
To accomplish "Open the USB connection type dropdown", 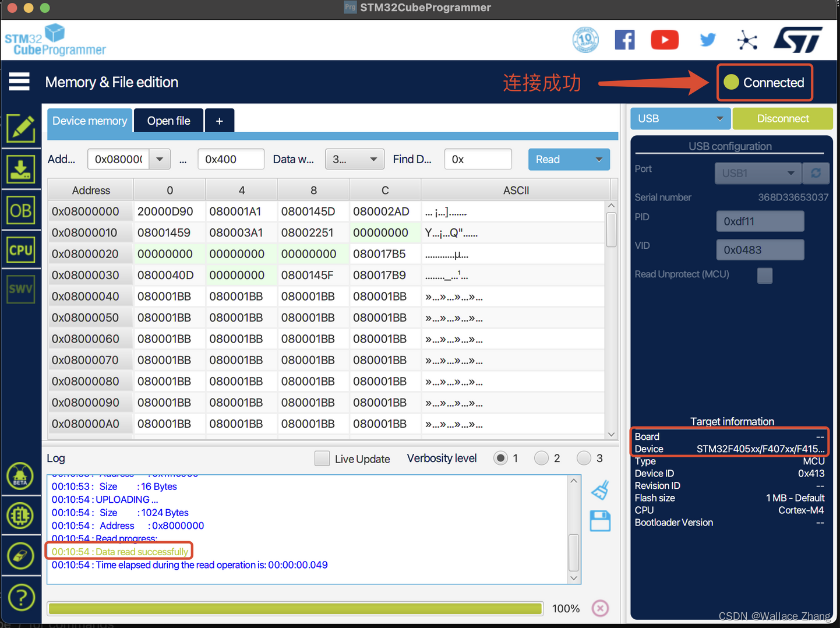I will [680, 119].
